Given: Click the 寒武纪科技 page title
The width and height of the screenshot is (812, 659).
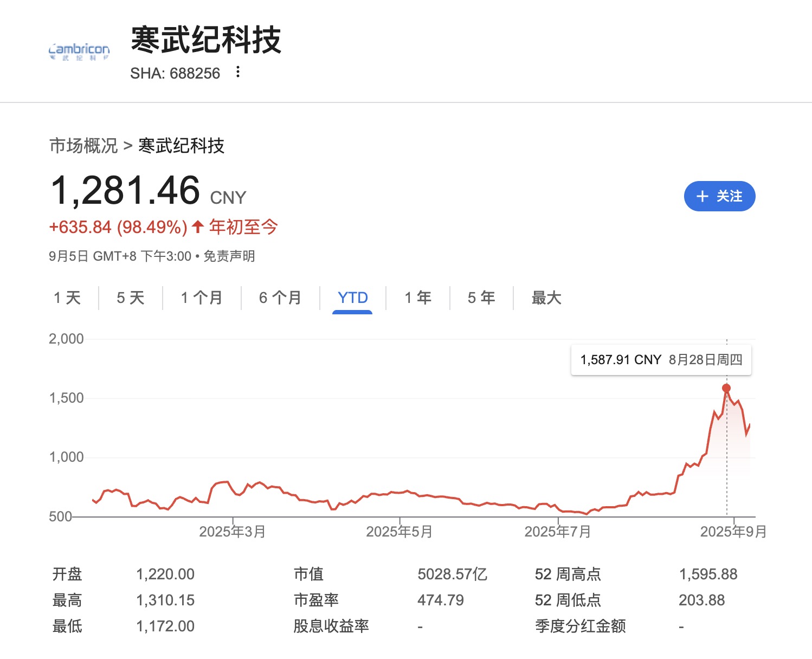Looking at the screenshot, I should click(x=206, y=40).
